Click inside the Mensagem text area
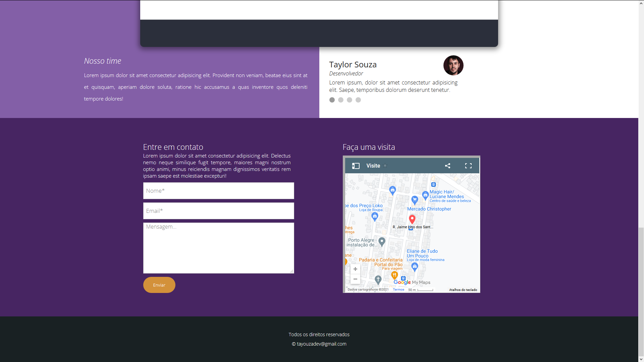 click(218, 248)
